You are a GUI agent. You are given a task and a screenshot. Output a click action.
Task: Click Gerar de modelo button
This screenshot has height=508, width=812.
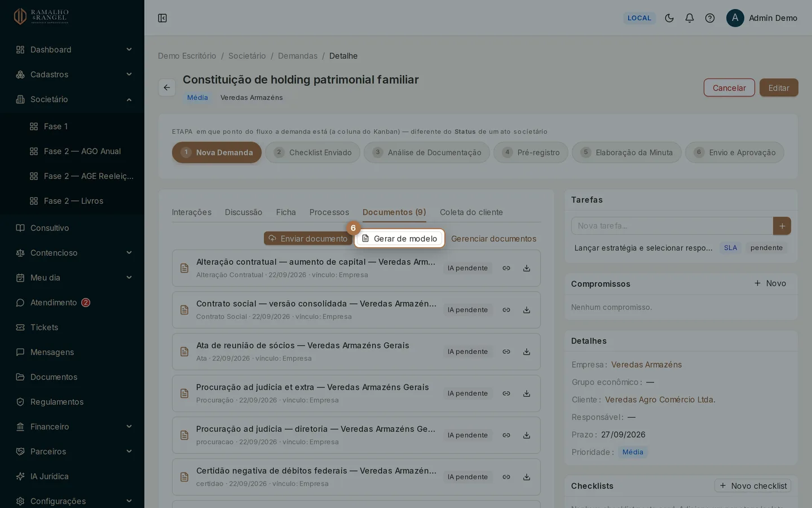coord(400,239)
